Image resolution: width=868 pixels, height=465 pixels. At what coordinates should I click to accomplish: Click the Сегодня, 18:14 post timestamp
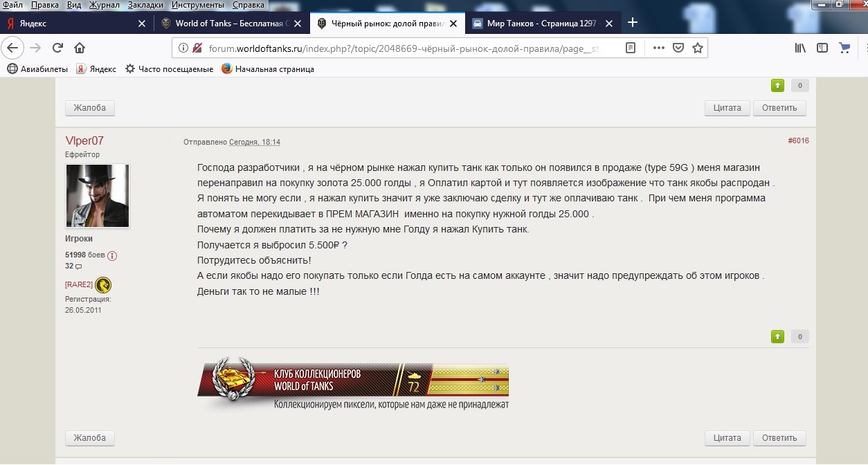[x=255, y=142]
